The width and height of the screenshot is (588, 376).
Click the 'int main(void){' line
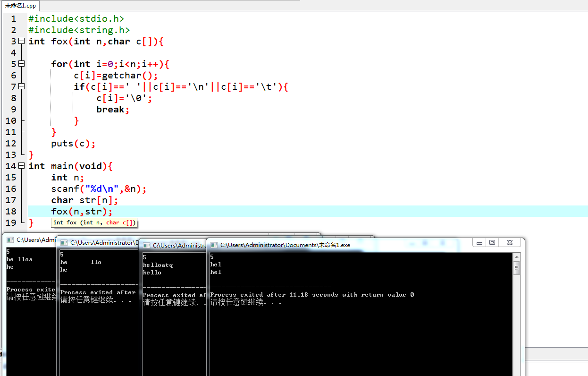tap(71, 166)
